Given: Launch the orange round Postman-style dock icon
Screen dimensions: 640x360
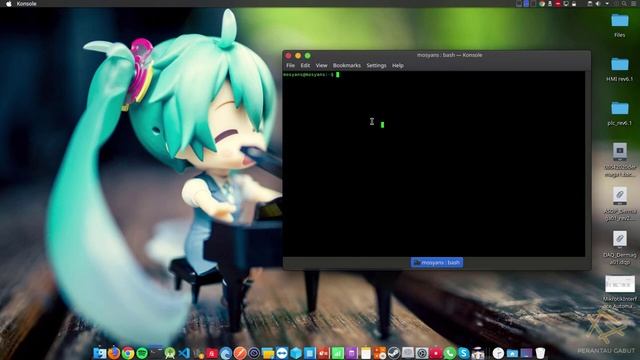Looking at the screenshot, I should click(240, 353).
